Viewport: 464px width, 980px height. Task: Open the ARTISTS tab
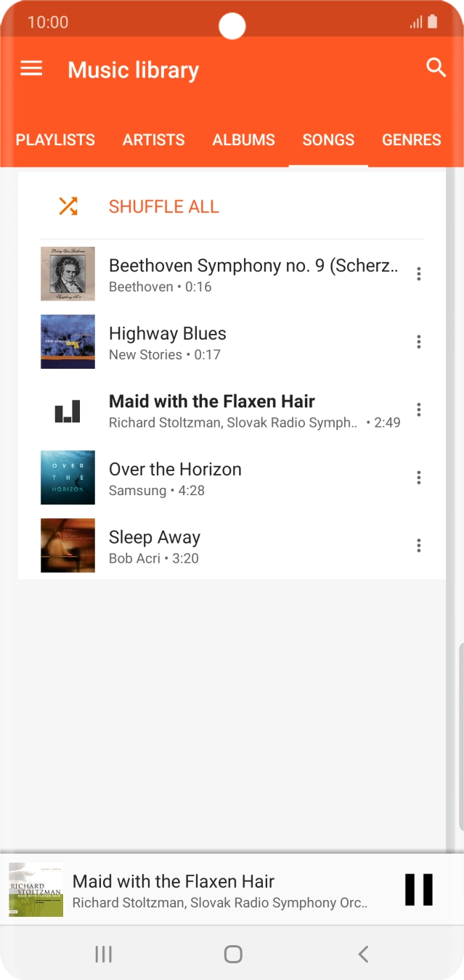pyautogui.click(x=153, y=139)
